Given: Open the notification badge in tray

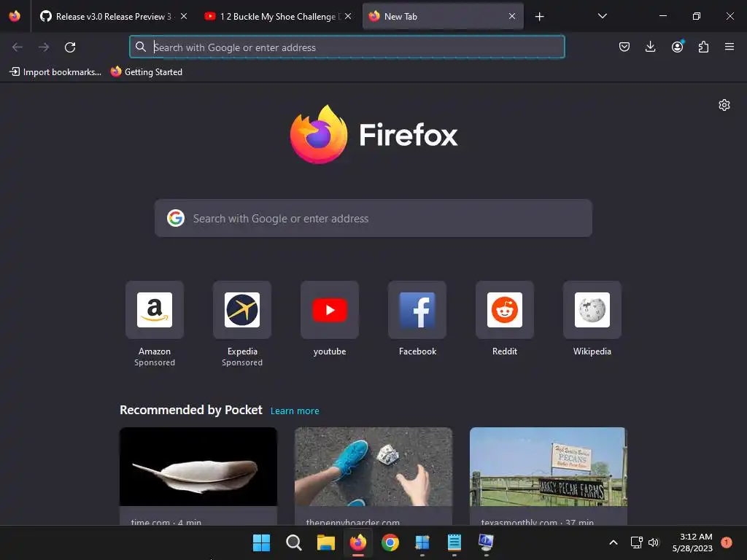Looking at the screenshot, I should [x=727, y=542].
